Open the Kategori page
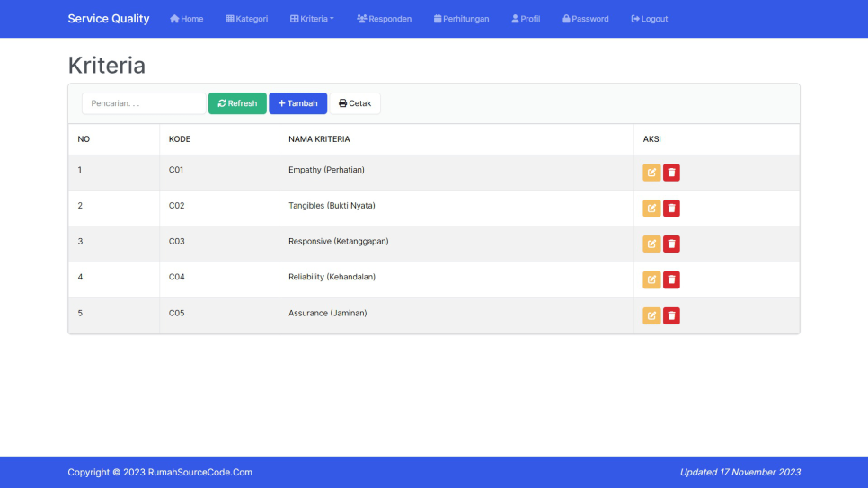The image size is (868, 488). tap(247, 19)
